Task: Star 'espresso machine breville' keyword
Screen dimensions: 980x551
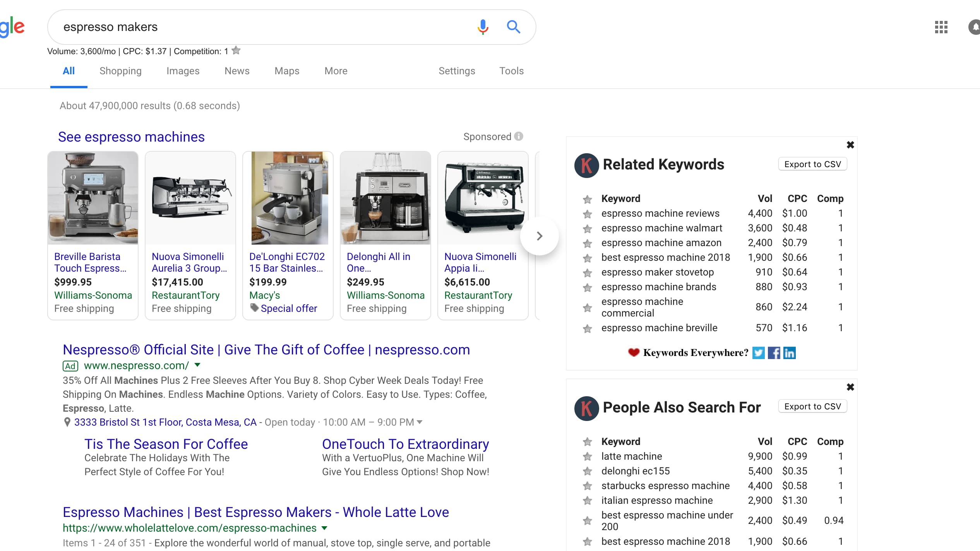Action: coord(587,328)
